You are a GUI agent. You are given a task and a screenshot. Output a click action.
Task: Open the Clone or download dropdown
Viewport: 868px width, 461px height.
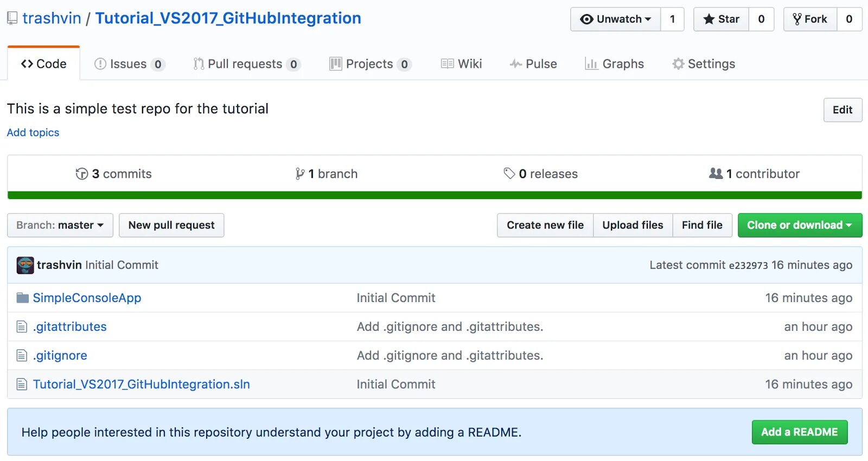[x=799, y=225]
